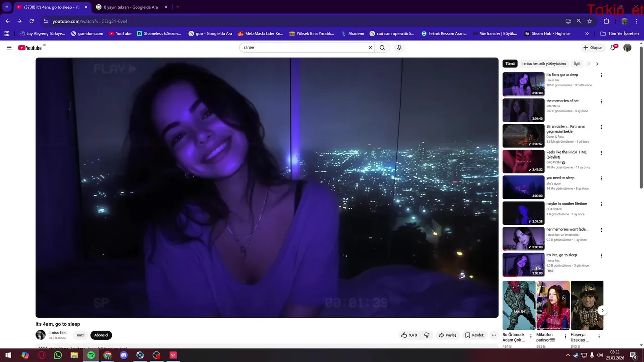Viewport: 644px width, 362px height.
Task: Open 'it's 5am, go to sleep' thumbnail
Action: tap(523, 84)
